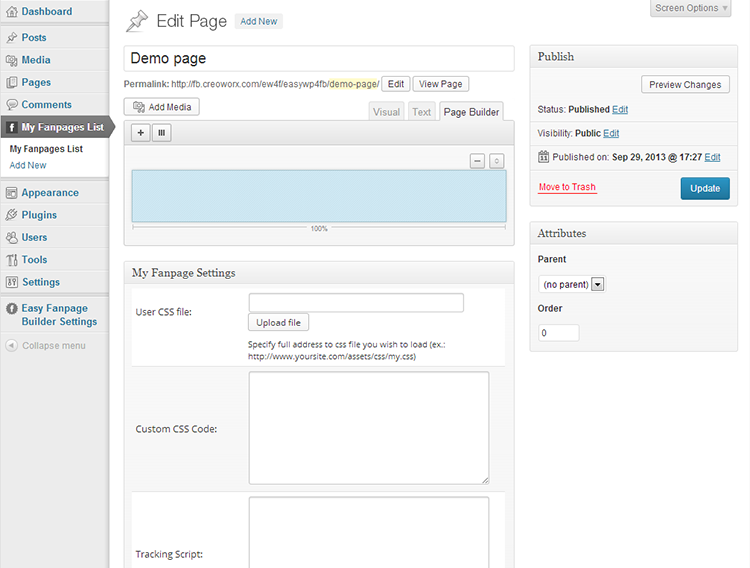Click the calendar icon beside Published on
Screen dimensions: 750x568
click(x=543, y=156)
